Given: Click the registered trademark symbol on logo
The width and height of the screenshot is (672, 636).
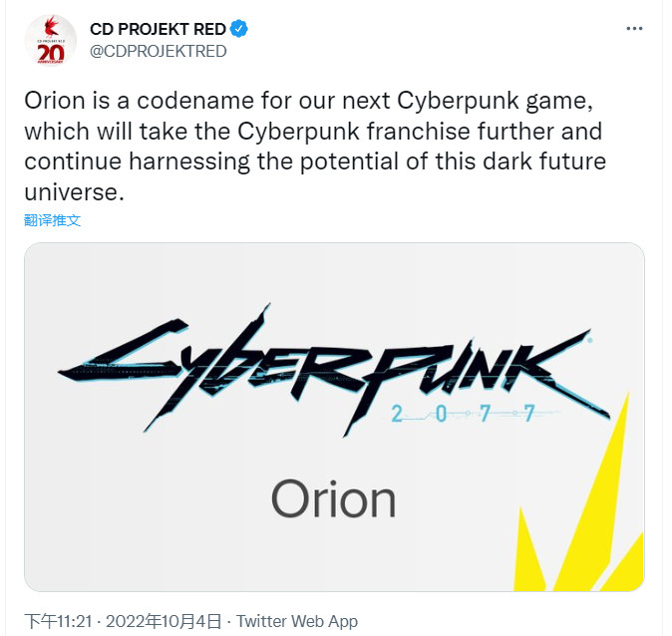Looking at the screenshot, I should [x=590, y=340].
